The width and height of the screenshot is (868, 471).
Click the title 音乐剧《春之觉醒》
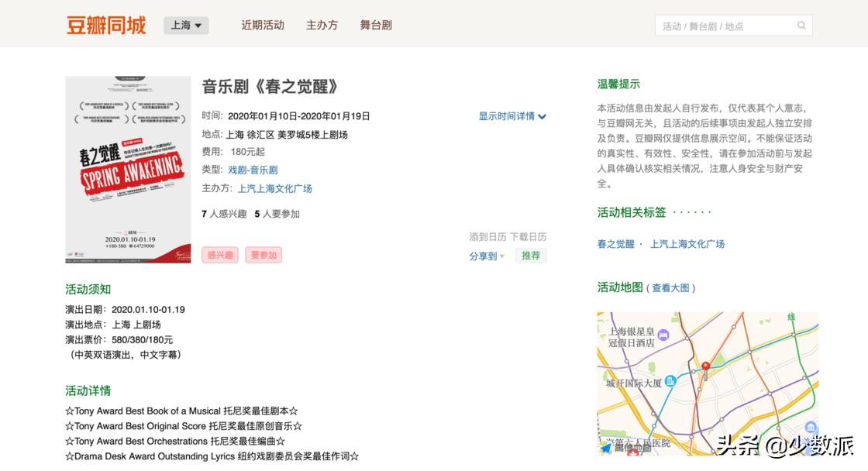tap(270, 87)
